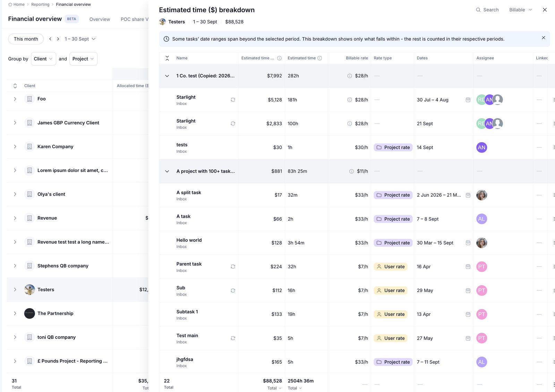Collapse the 1 Co. test project group
The width and height of the screenshot is (555, 392).
[x=167, y=76]
